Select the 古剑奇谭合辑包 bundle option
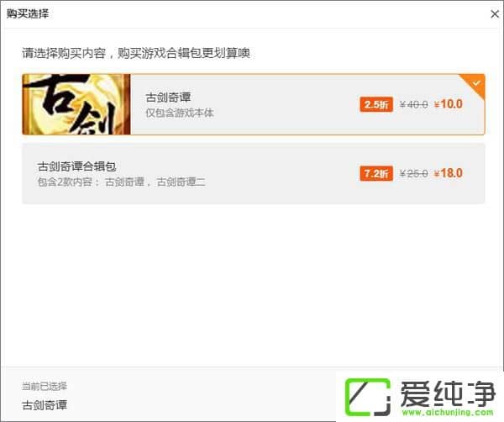Screen dimensions: 504x422 254,173
